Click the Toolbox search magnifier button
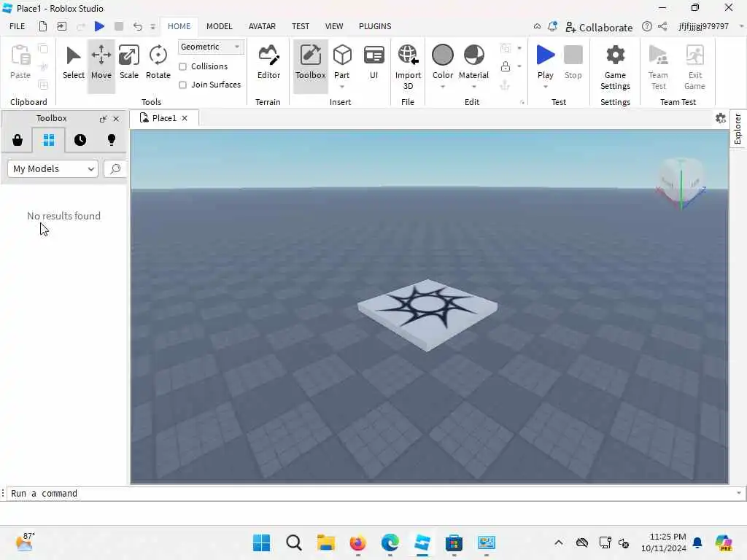 click(x=115, y=169)
